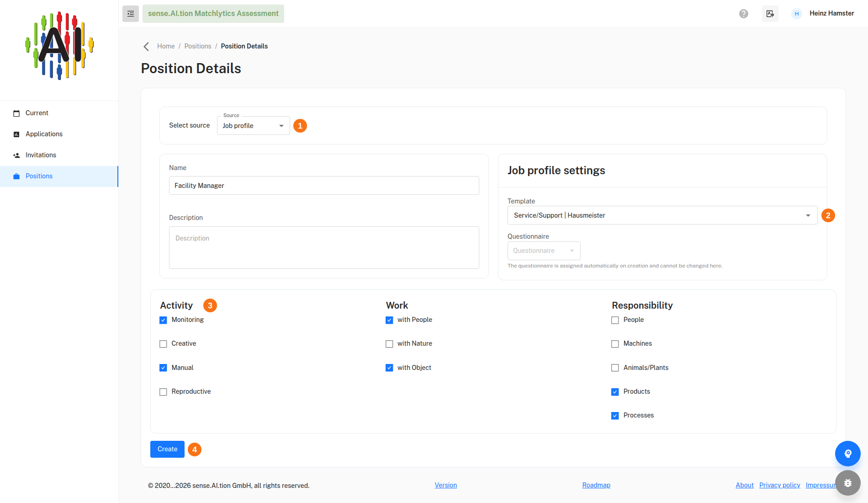Check the with Nature work checkbox
Image resolution: width=868 pixels, height=503 pixels.
click(x=389, y=344)
